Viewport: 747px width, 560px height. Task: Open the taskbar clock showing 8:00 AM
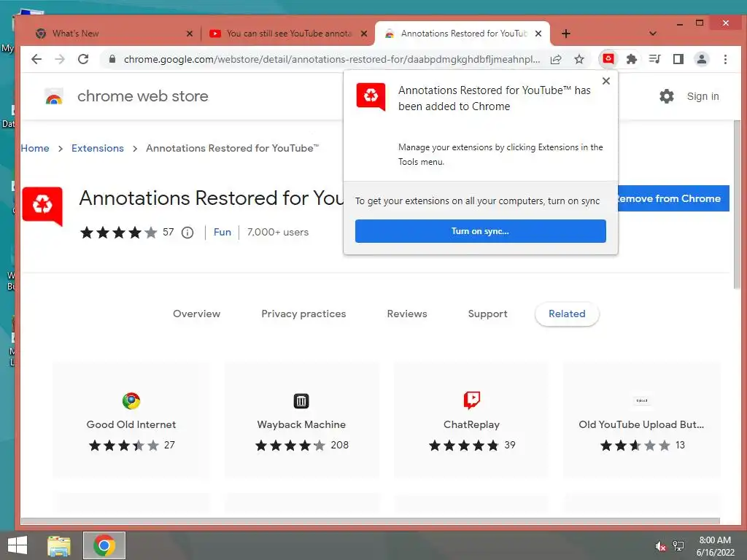[715, 546]
